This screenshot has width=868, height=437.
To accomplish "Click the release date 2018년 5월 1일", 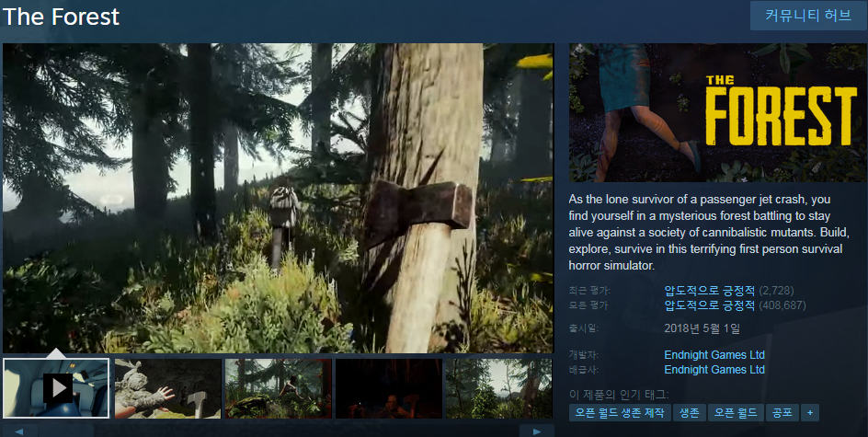I will click(x=702, y=328).
